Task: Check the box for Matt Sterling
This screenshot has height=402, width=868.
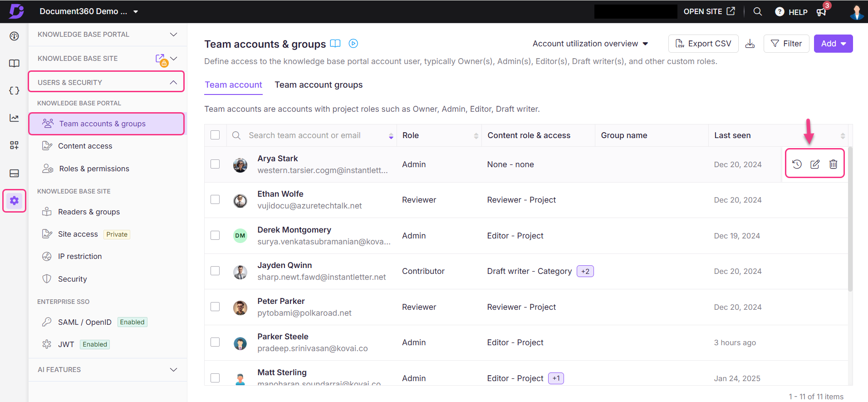Action: tap(215, 378)
